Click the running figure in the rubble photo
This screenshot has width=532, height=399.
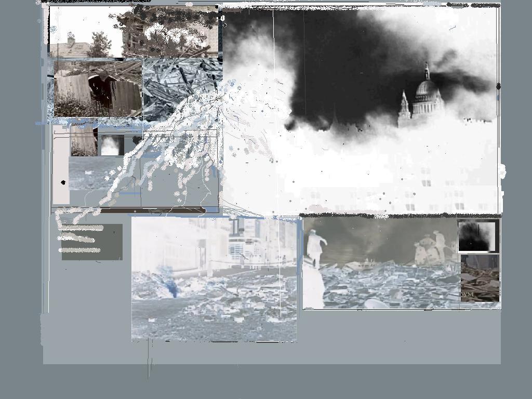[x=315, y=248]
